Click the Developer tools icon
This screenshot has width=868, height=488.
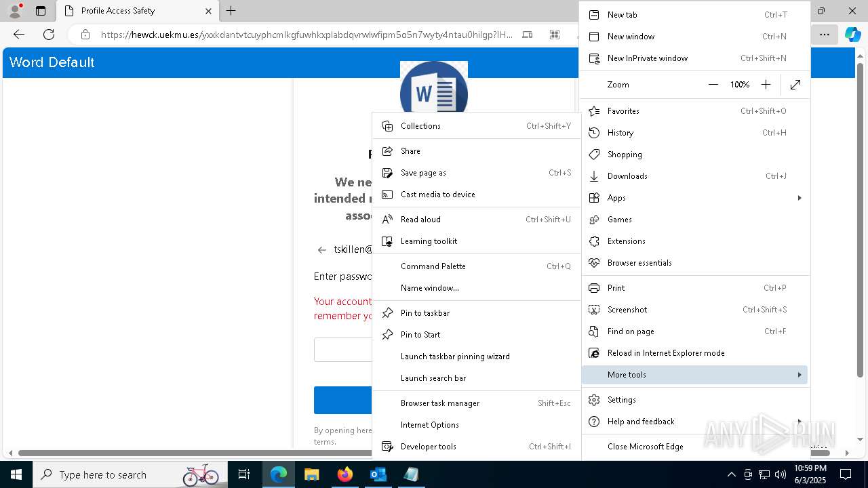[x=387, y=447]
